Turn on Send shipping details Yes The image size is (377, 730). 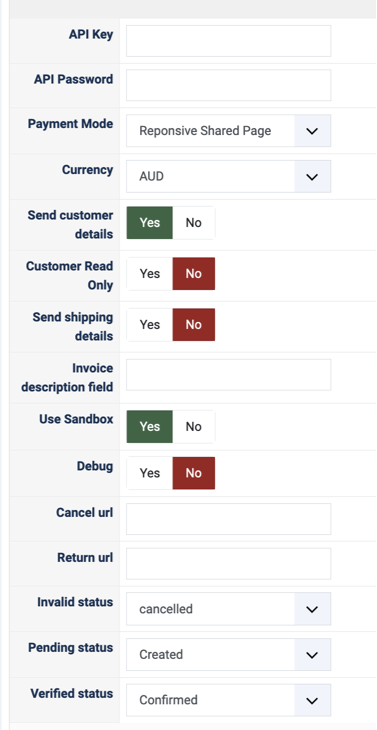click(x=149, y=324)
